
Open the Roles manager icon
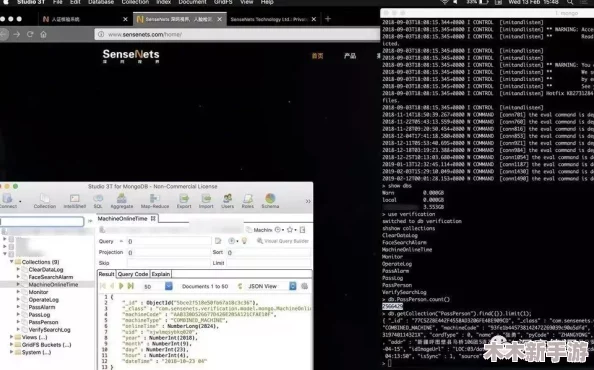[248, 201]
